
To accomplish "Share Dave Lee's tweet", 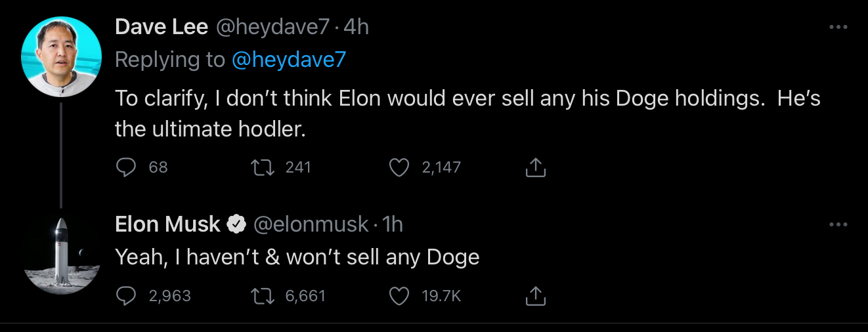I will (536, 168).
